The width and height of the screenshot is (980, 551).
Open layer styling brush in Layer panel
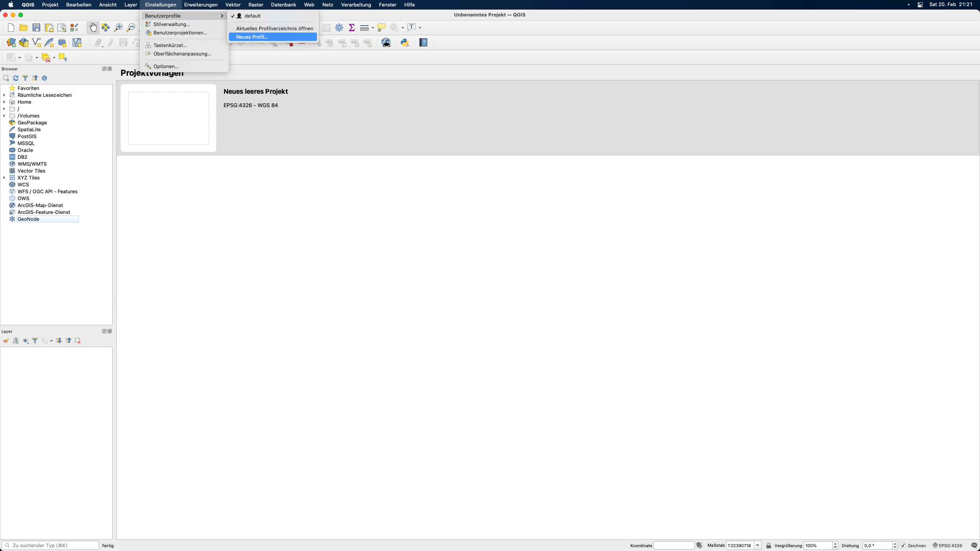[6, 341]
